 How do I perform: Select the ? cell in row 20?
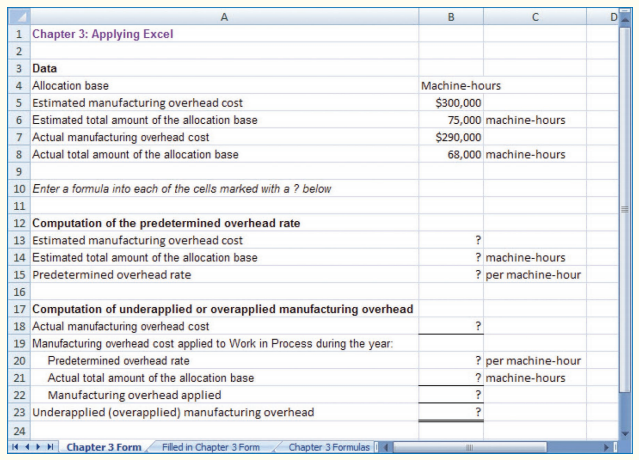(x=451, y=361)
